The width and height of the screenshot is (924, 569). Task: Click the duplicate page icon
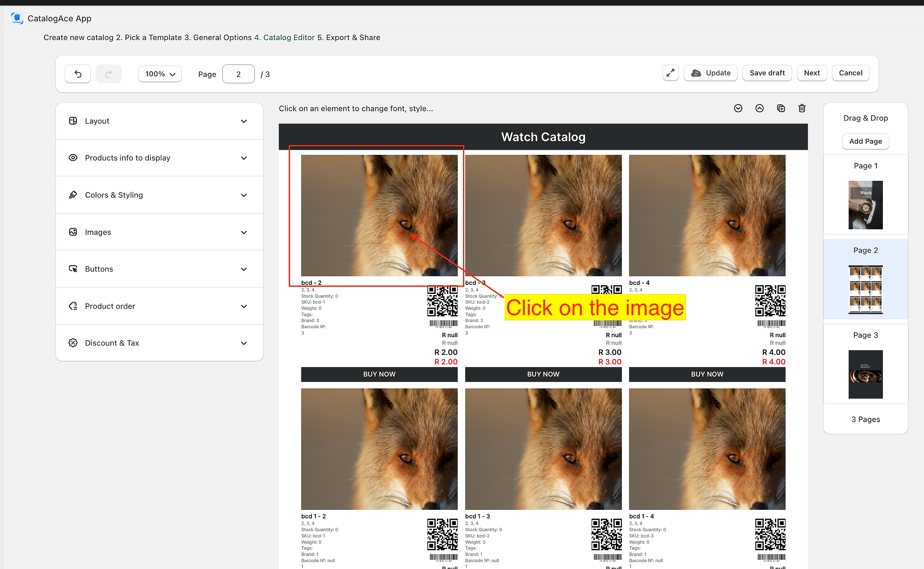click(x=781, y=108)
